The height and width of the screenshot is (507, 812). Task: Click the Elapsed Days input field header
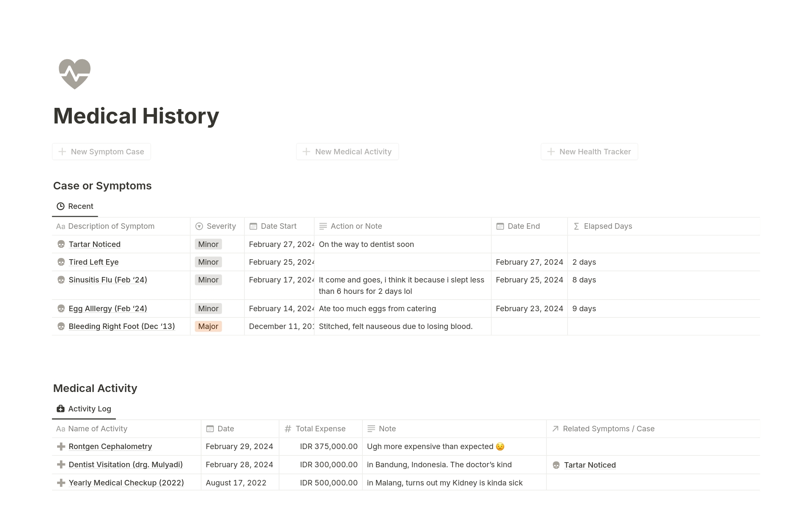(x=608, y=226)
